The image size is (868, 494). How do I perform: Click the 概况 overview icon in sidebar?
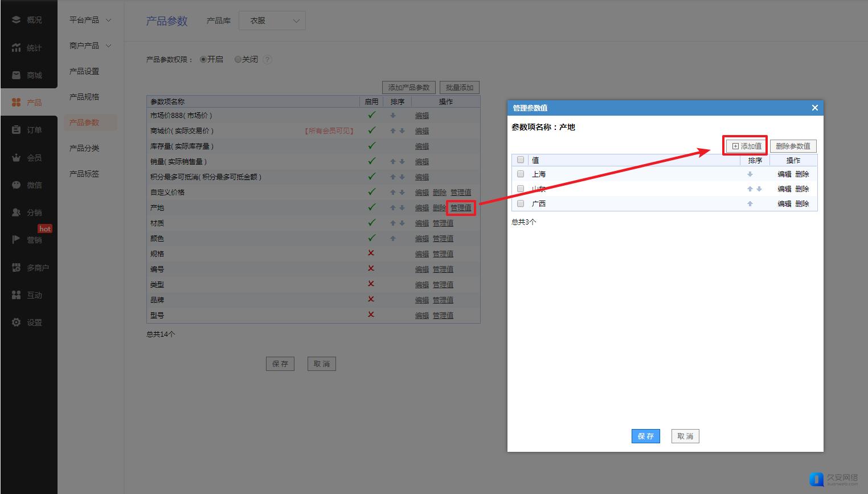16,20
